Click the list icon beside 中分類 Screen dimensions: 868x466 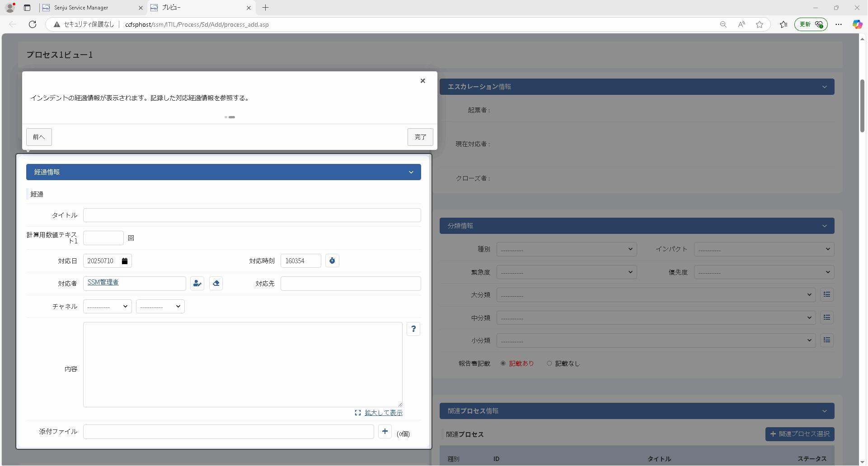(827, 317)
